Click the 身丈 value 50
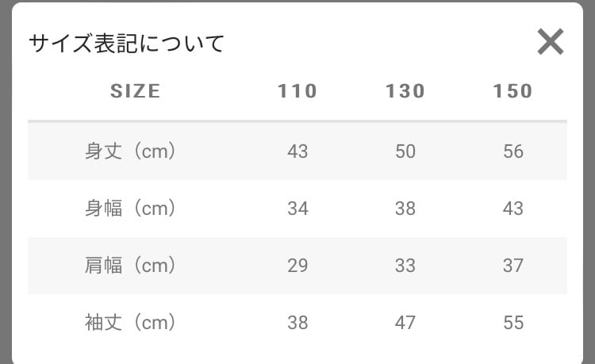The image size is (595, 364). pyautogui.click(x=405, y=151)
